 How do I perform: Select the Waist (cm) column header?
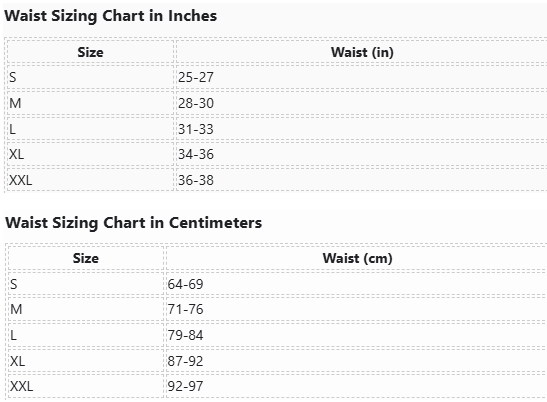pos(358,258)
